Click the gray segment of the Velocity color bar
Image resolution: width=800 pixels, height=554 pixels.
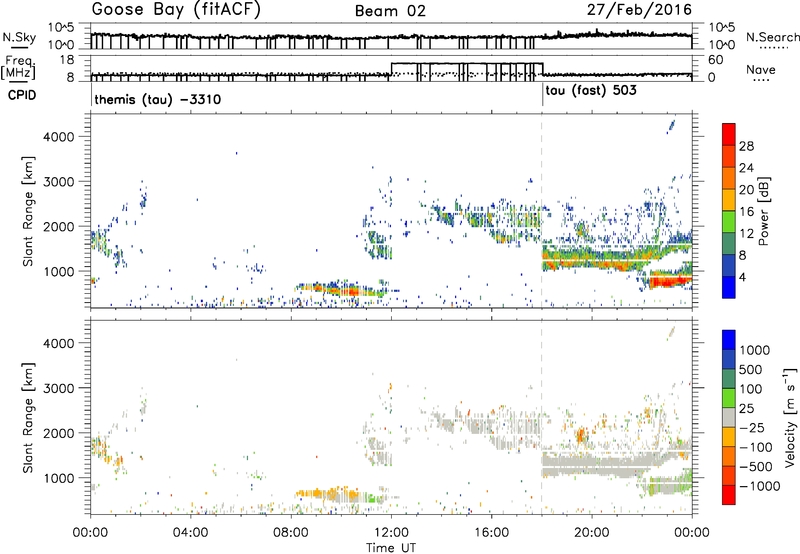[x=729, y=418]
